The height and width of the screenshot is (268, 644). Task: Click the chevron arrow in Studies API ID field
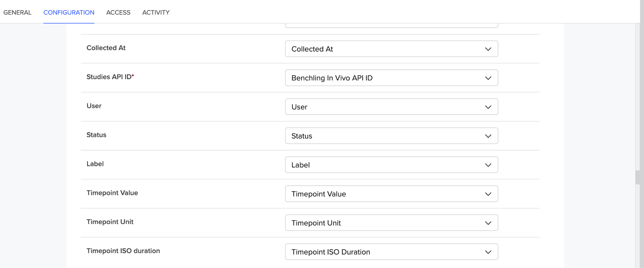(488, 78)
